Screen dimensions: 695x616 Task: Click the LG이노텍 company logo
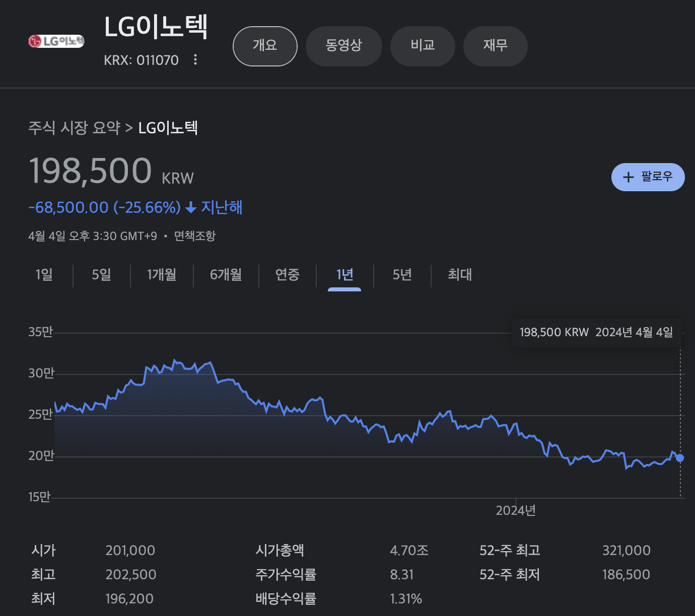coord(56,41)
